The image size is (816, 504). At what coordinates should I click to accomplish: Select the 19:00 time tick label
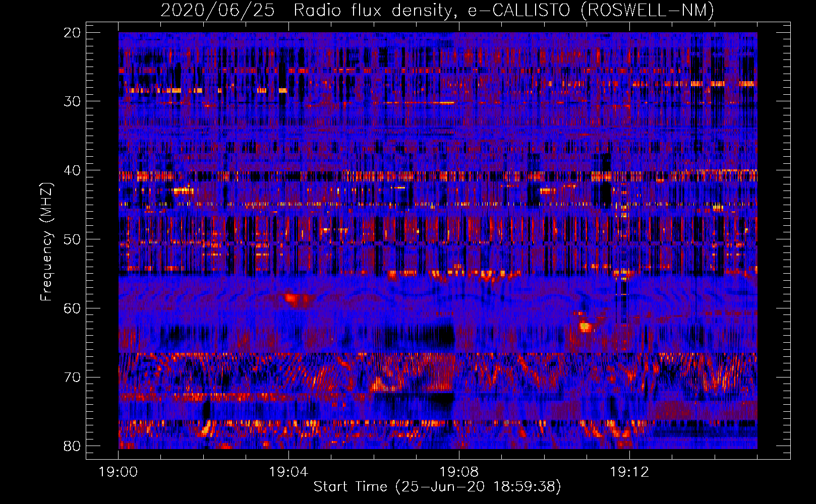coord(119,472)
